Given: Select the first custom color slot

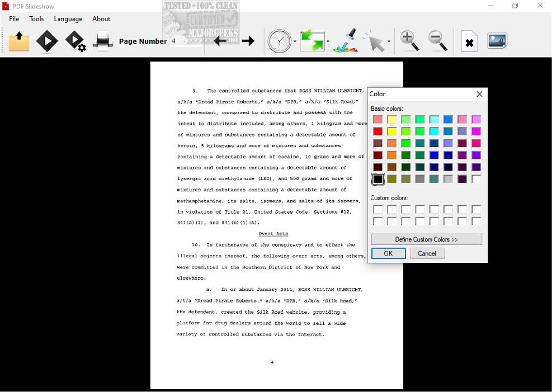Looking at the screenshot, I should pos(378,209).
